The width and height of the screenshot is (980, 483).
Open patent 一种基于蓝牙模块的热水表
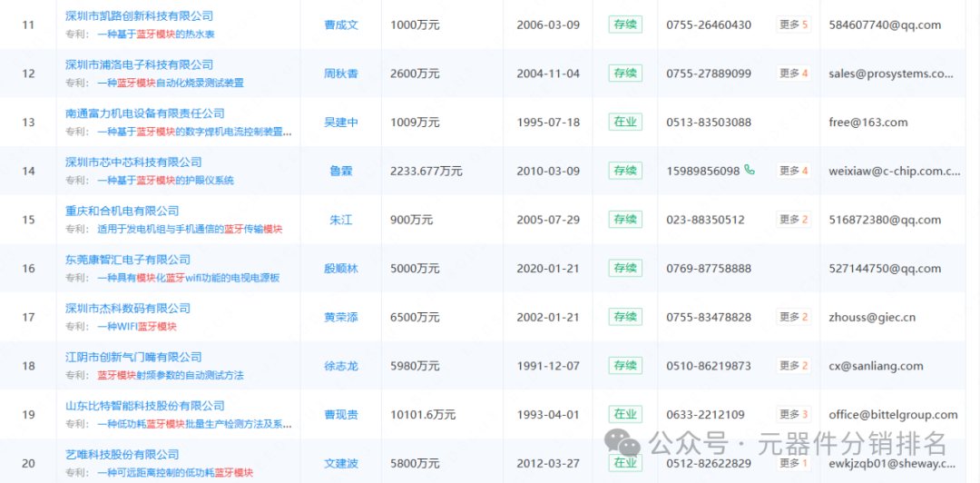point(156,34)
